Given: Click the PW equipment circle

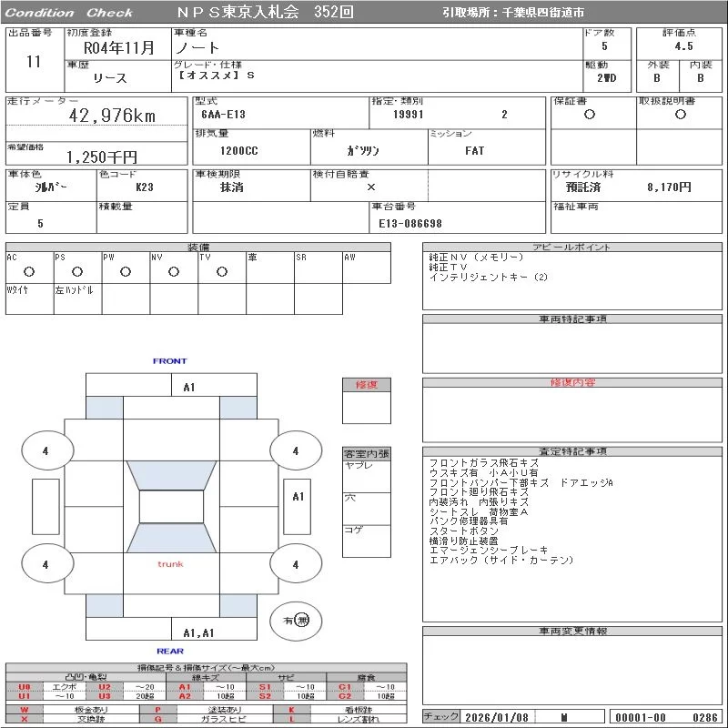Looking at the screenshot, I should coord(126,272).
